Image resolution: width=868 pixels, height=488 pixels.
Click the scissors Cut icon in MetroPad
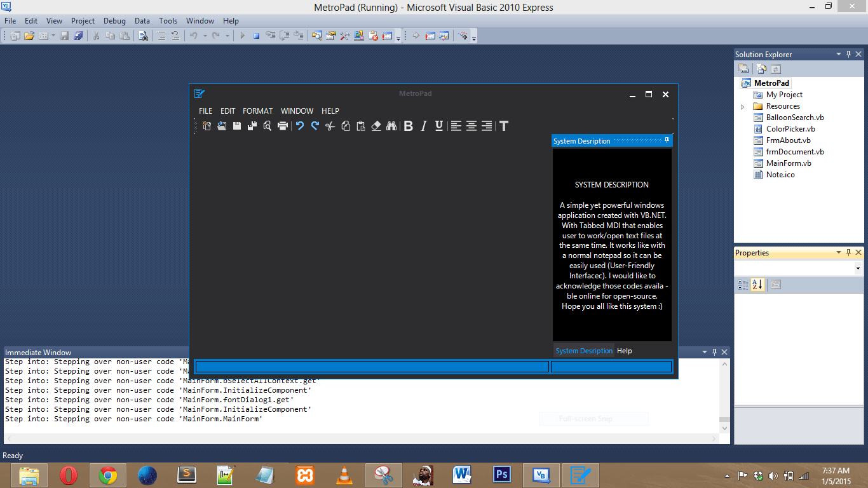point(330,126)
